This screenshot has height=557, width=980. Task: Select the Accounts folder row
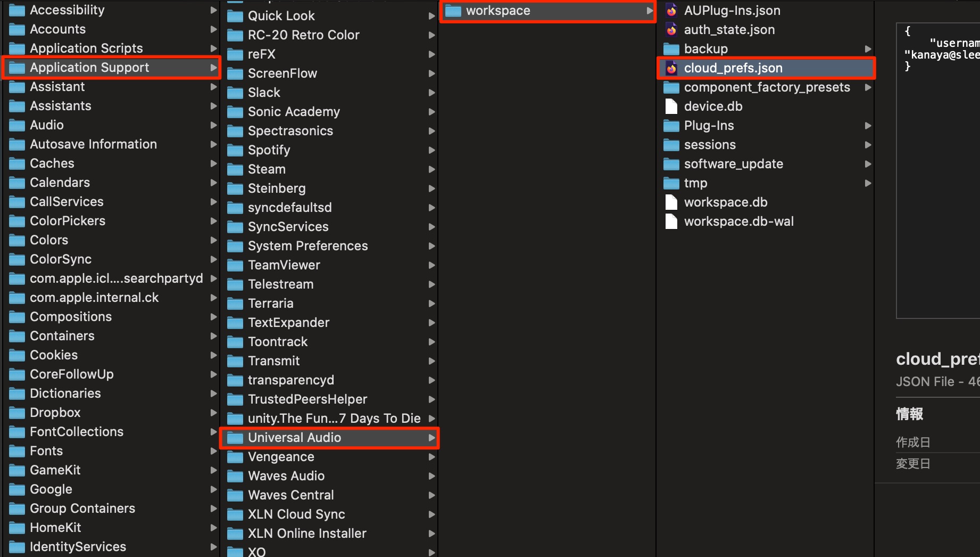[x=112, y=29]
